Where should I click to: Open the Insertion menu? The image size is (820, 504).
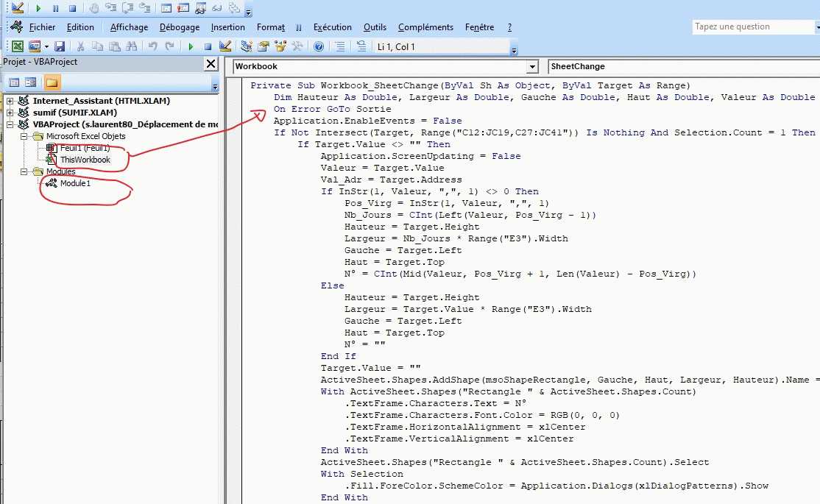click(x=227, y=27)
